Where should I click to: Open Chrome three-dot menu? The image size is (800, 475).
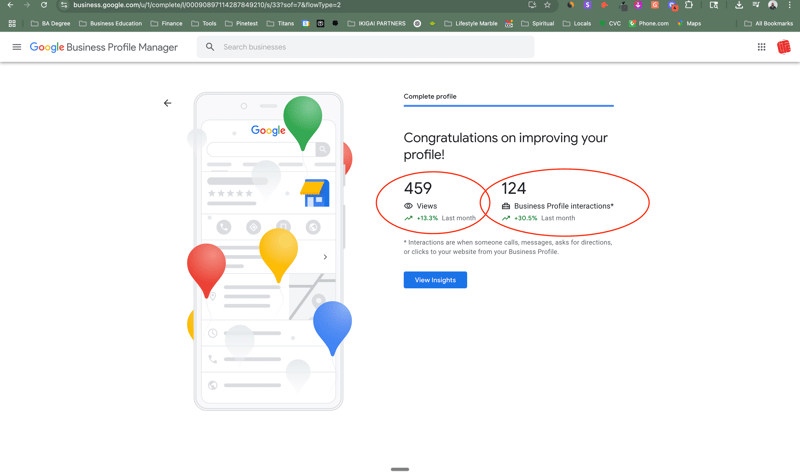[789, 5]
